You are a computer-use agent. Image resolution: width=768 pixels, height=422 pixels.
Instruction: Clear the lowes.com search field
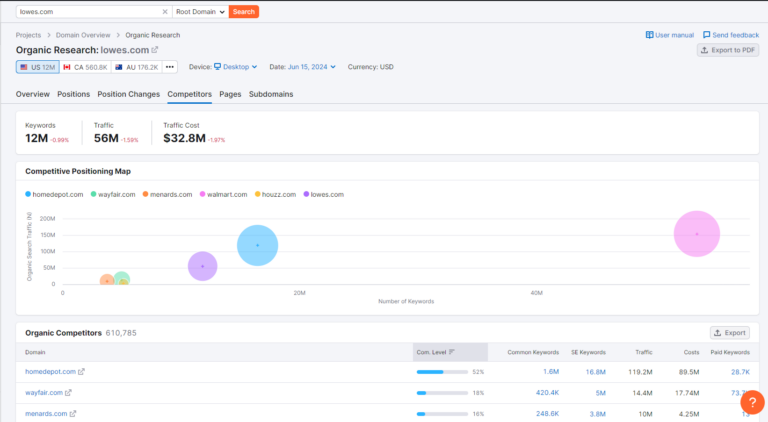click(x=165, y=12)
